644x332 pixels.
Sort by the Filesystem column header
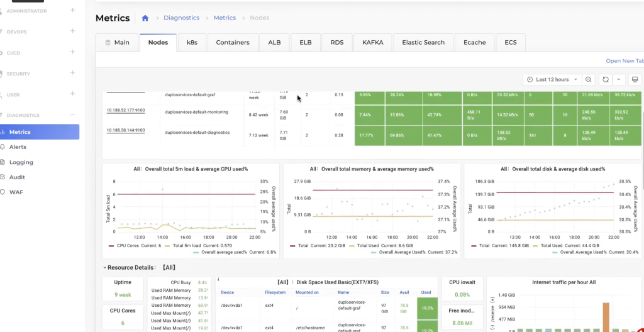click(275, 292)
